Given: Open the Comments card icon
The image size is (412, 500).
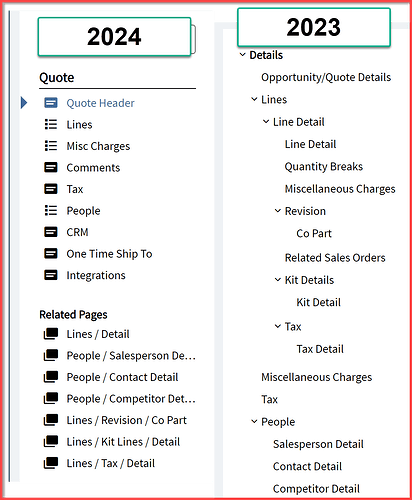Looking at the screenshot, I should (x=51, y=167).
